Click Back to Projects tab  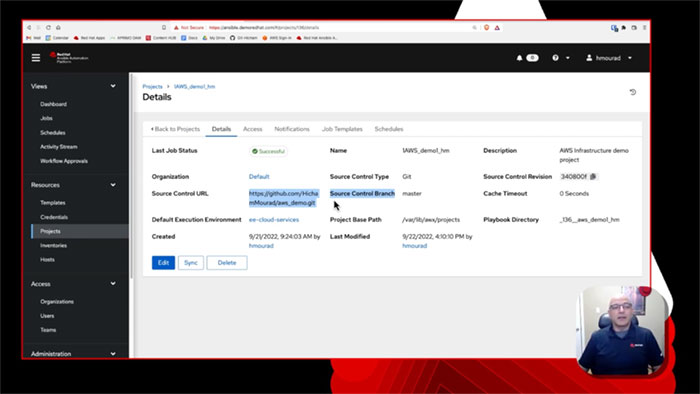175,129
